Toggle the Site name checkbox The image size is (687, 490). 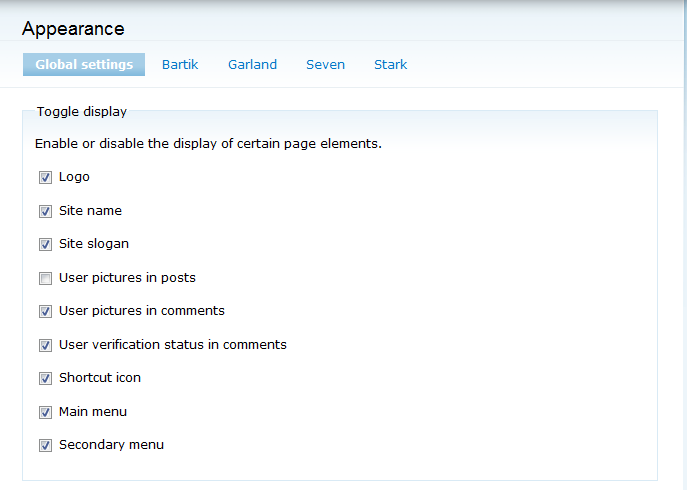click(x=45, y=211)
